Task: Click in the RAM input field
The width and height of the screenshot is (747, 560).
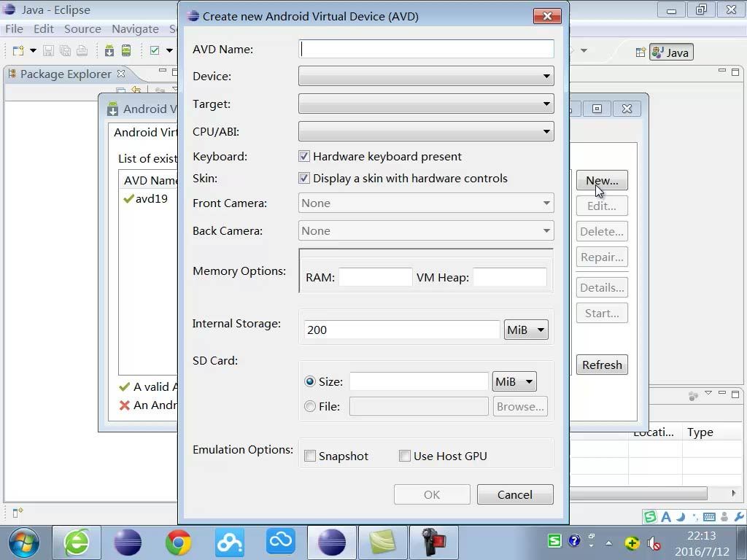Action: pyautogui.click(x=376, y=277)
